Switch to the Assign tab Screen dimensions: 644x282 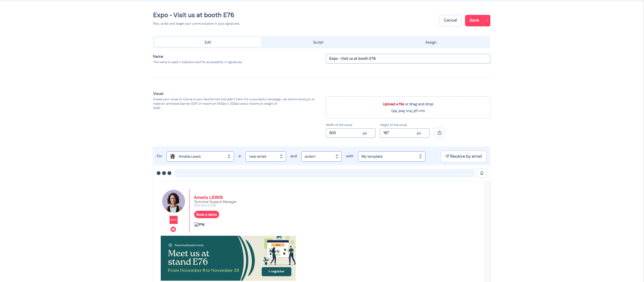431,42
